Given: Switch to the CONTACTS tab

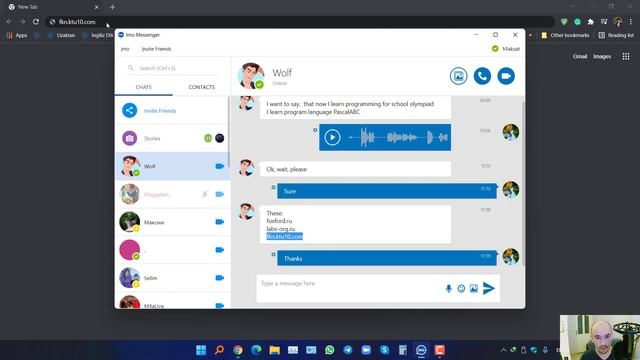Looking at the screenshot, I should [202, 87].
